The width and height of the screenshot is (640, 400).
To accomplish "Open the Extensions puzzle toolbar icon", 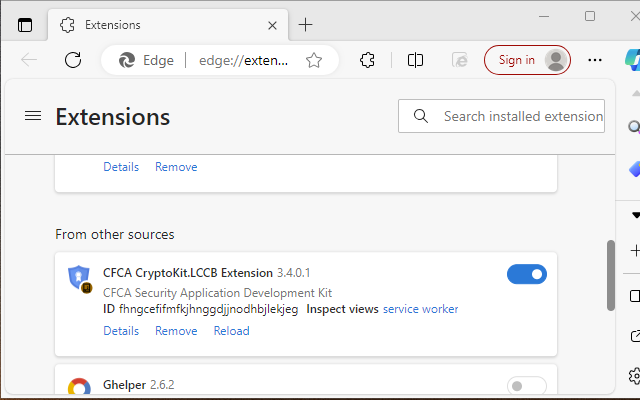I will click(x=367, y=60).
